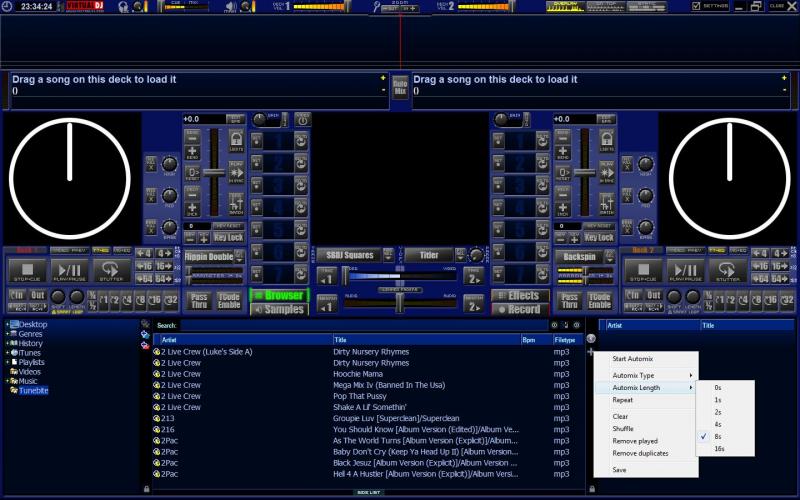Viewport: 800px width, 500px height.
Task: Open the Effects panel
Action: pos(520,296)
